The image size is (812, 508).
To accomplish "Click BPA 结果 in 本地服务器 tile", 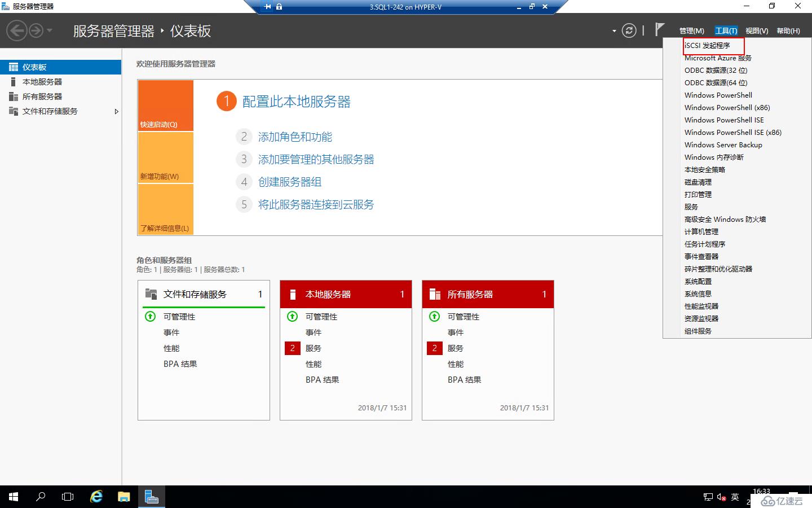I will pyautogui.click(x=322, y=380).
